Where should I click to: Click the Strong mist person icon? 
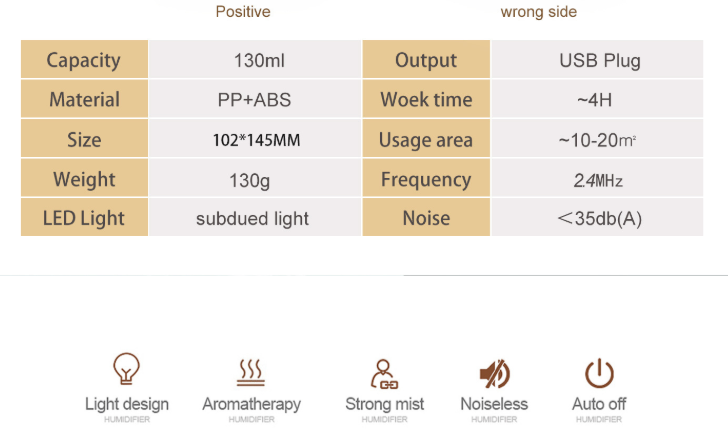(x=384, y=374)
